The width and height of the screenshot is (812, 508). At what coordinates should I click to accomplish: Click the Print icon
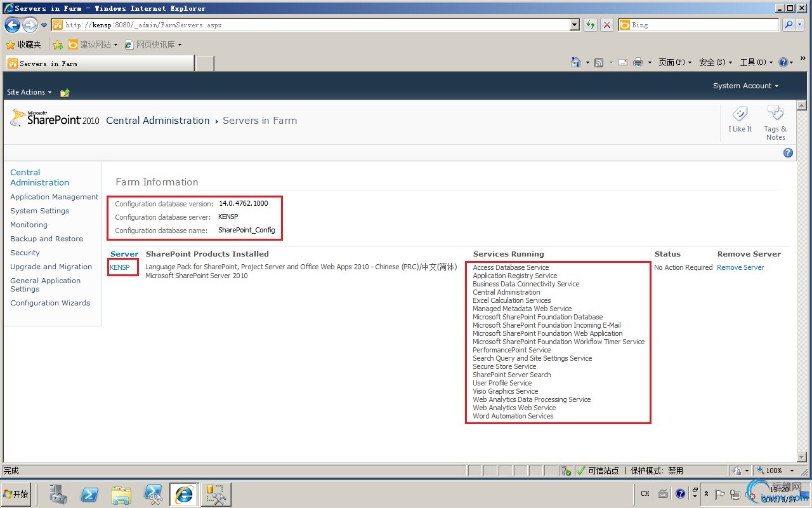(638, 62)
